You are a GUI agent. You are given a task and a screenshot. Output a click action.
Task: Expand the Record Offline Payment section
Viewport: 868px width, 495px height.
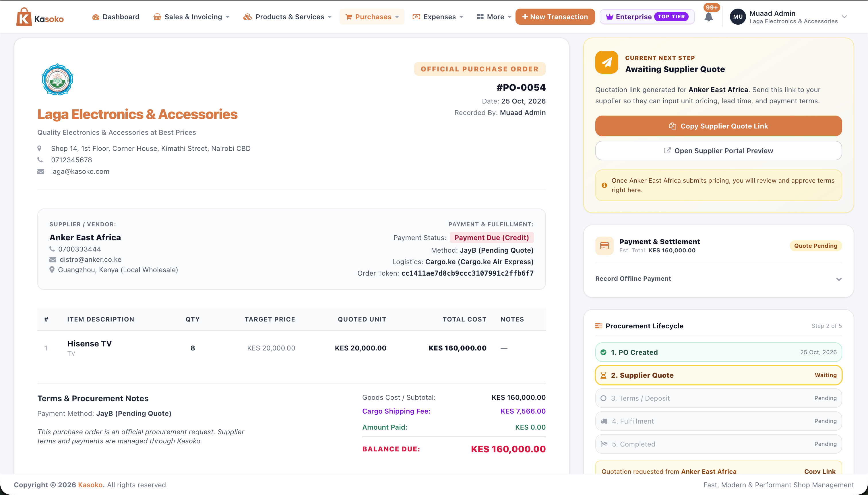click(x=719, y=279)
